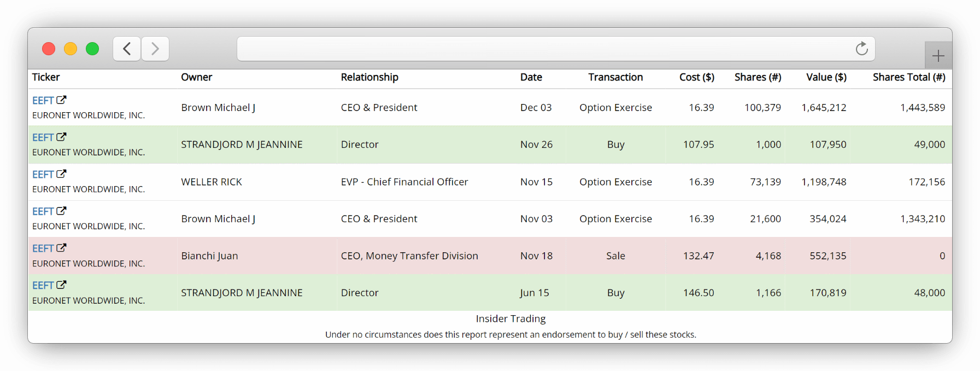Open EEFT ticker link in Bianchi Juan row
Viewport: 980px width, 371px height.
point(43,248)
